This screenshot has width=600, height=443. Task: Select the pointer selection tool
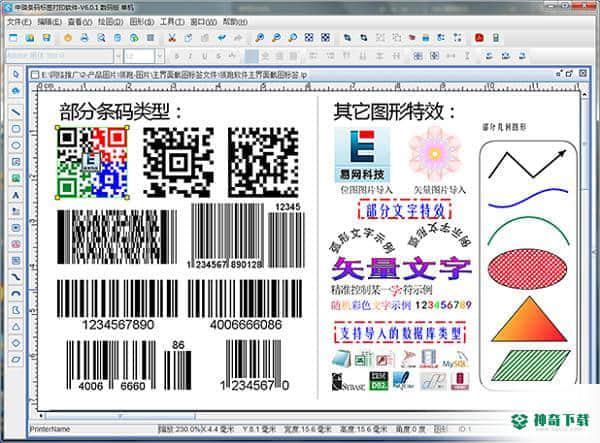[16, 74]
